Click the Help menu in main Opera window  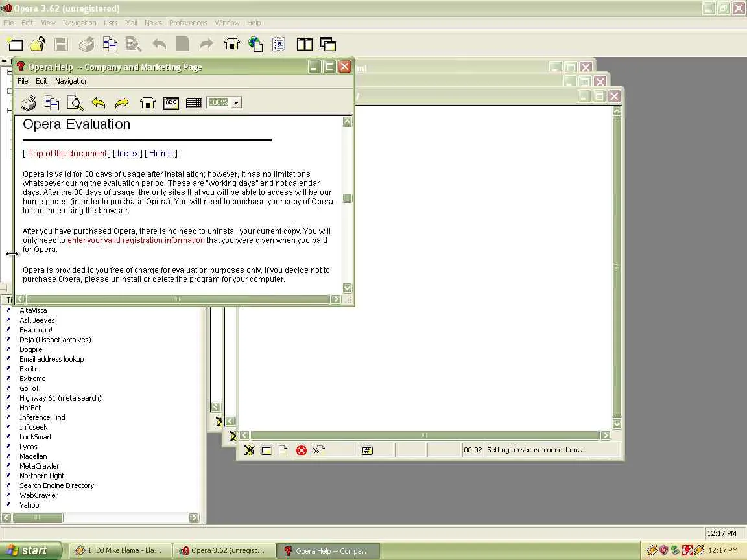[x=254, y=23]
